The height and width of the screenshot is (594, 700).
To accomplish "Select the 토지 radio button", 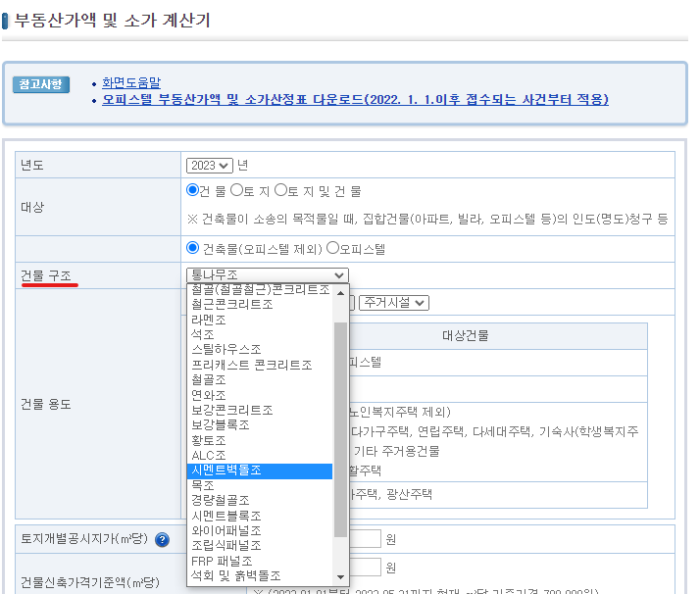I will point(236,190).
